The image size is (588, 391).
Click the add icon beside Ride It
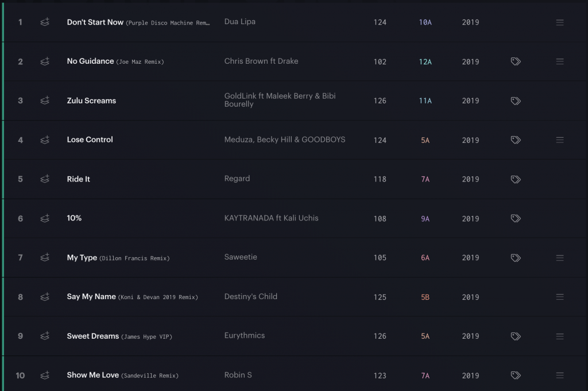click(45, 179)
